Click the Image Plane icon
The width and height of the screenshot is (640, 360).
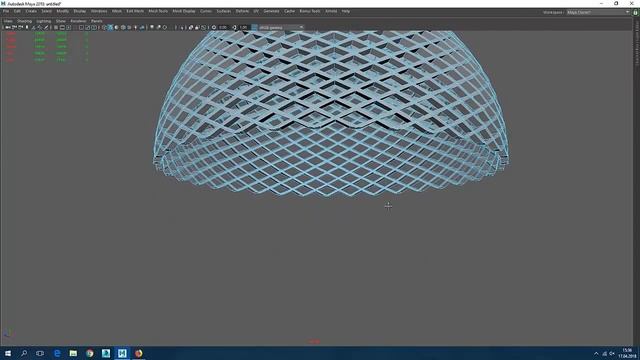coord(33,27)
